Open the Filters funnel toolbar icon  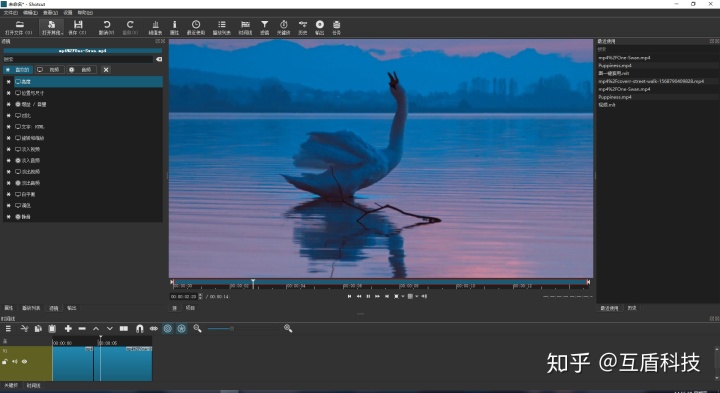click(x=264, y=24)
